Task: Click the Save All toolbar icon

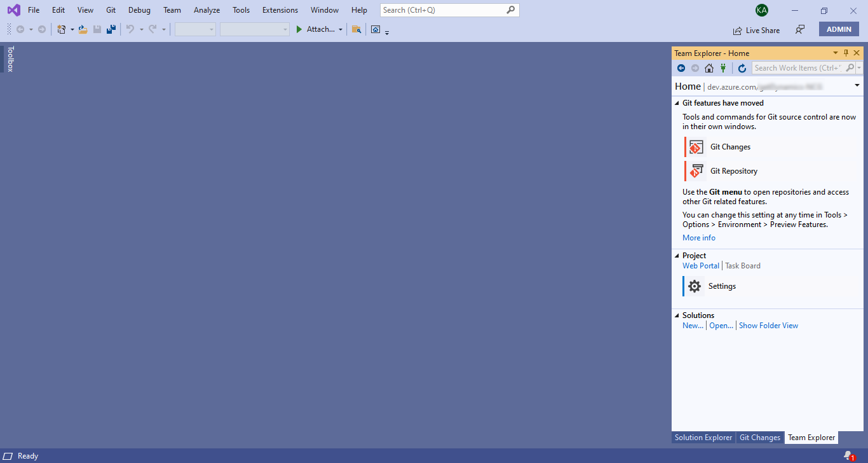Action: point(111,29)
